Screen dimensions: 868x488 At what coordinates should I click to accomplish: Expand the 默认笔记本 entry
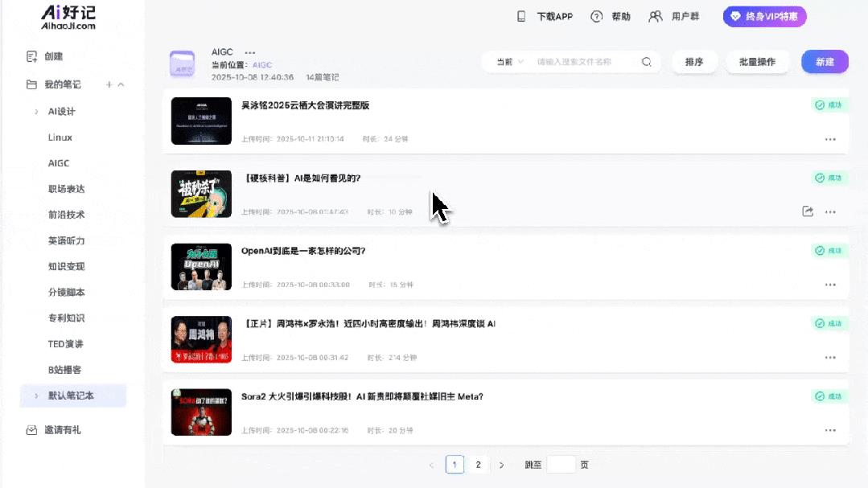point(35,396)
